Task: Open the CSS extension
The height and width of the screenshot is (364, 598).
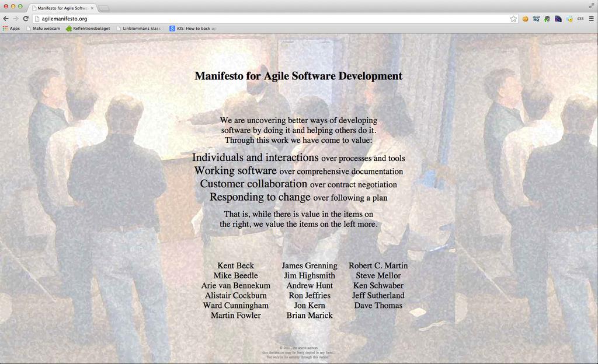Action: click(x=580, y=19)
